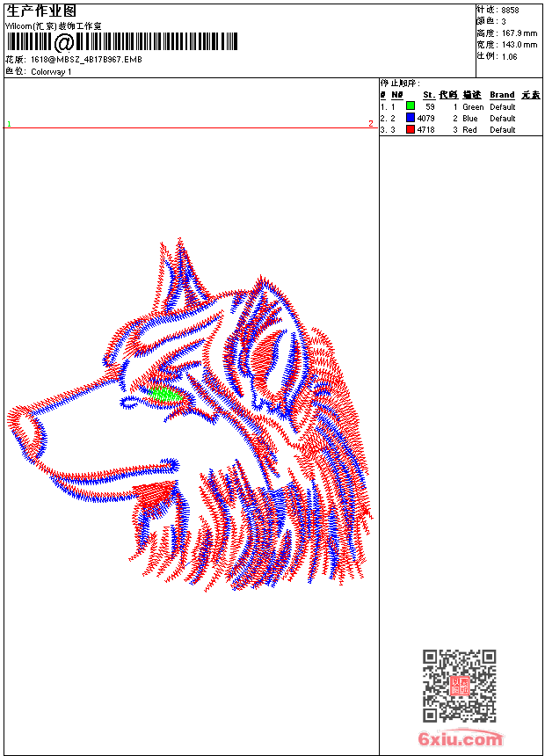Click the height value '167.9 mm'

pyautogui.click(x=520, y=33)
